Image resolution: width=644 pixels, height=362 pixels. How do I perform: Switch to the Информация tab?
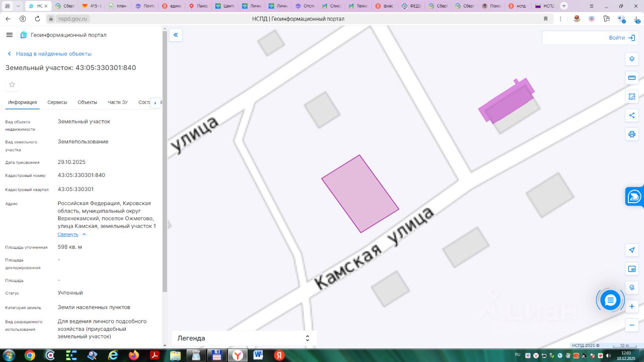point(23,103)
